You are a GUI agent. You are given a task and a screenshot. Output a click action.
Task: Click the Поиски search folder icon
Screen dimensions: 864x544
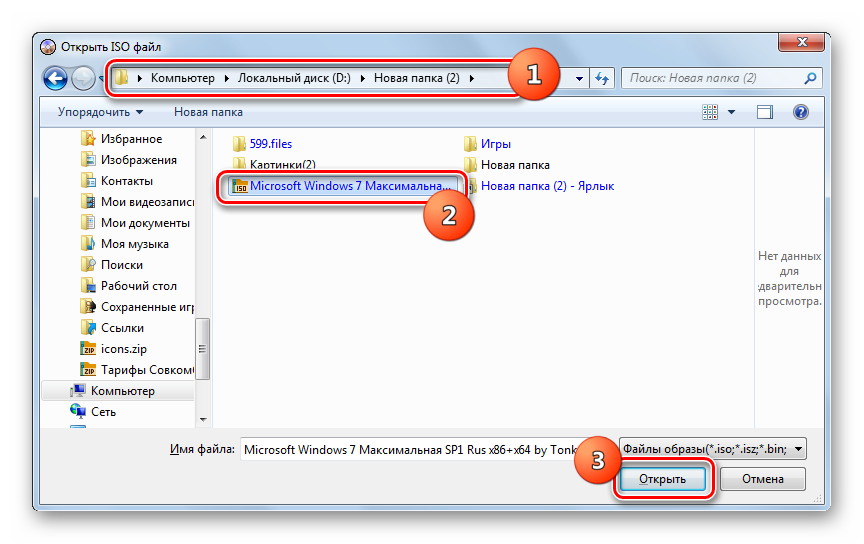(88, 265)
